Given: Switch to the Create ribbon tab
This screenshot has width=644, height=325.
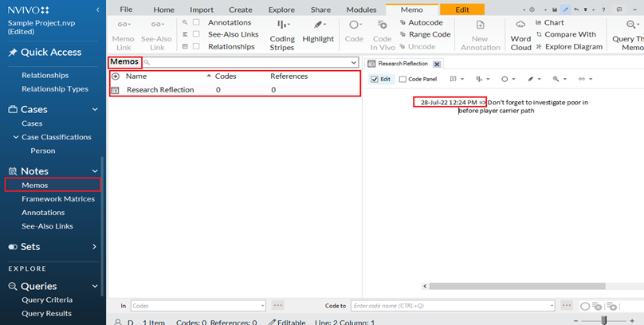Looking at the screenshot, I should click(x=241, y=10).
